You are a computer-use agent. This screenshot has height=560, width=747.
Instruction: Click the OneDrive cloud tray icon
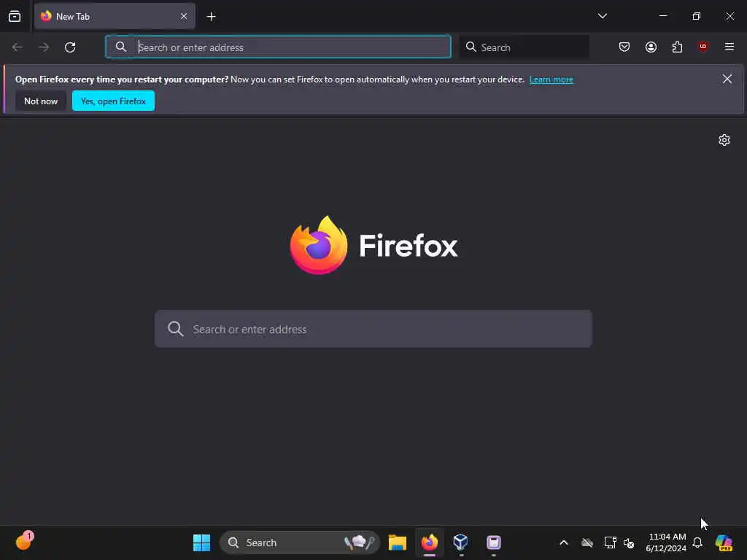tap(587, 542)
